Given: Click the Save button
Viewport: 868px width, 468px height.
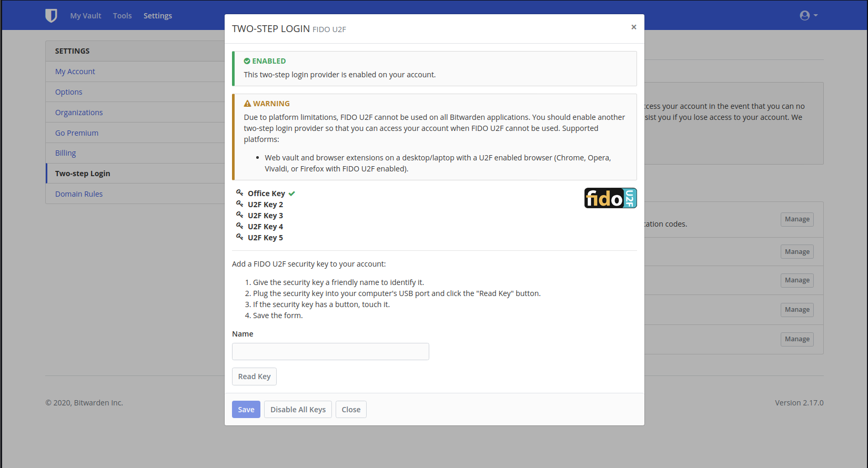Looking at the screenshot, I should [246, 410].
